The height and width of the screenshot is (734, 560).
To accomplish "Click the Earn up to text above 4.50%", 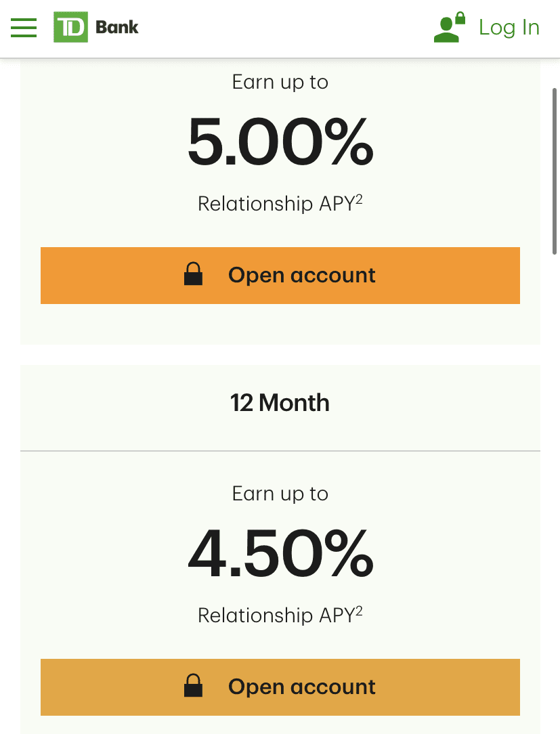I will tap(280, 494).
